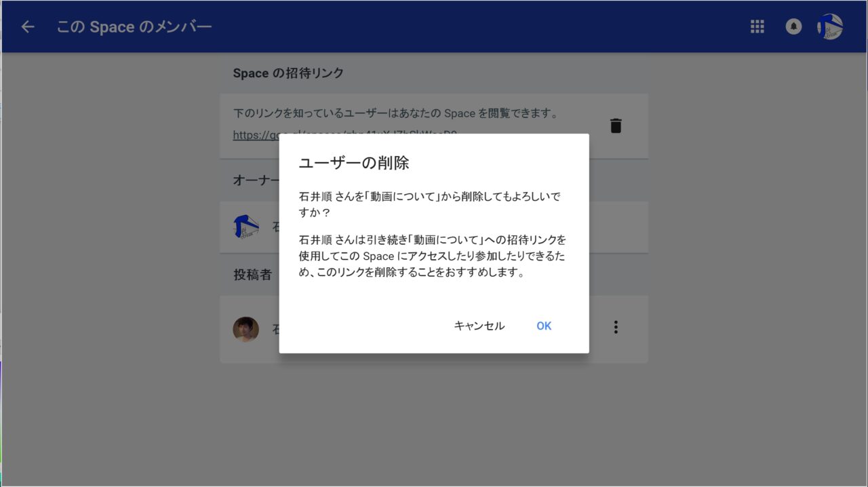Click the dialog paragraph recommending link deletion
Image resolution: width=868 pixels, height=487 pixels.
pos(433,257)
